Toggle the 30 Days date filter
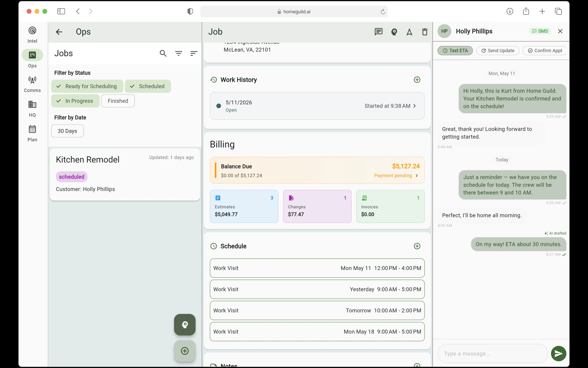This screenshot has width=588, height=368. [x=68, y=131]
